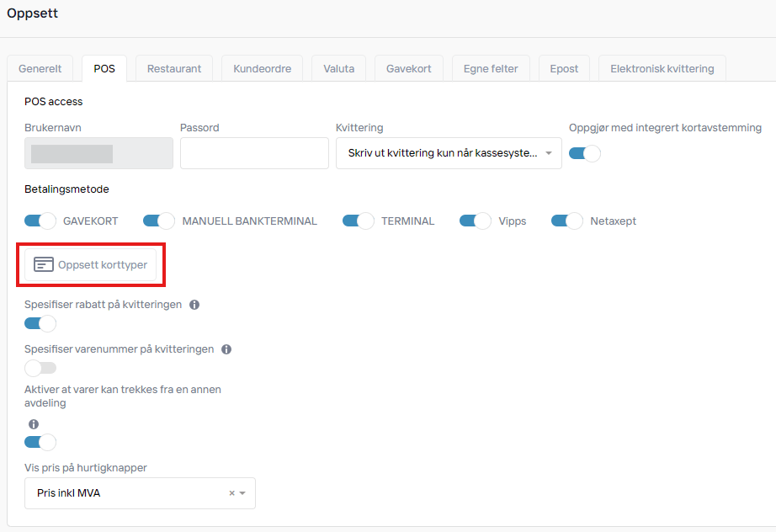Click the Passord input field
The width and height of the screenshot is (776, 532).
254,153
